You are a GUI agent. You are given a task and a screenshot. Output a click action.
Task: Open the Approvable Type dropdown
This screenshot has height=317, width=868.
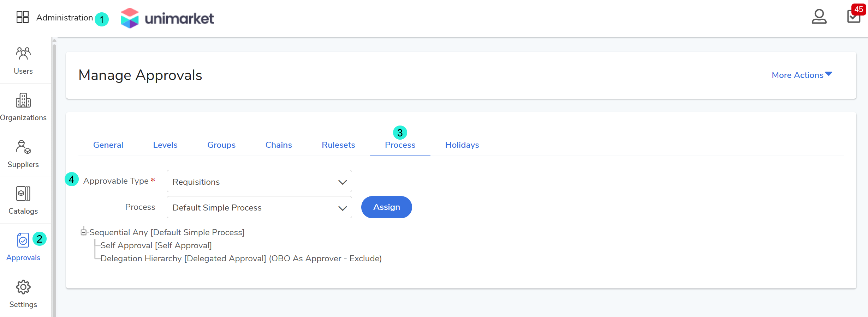pos(259,182)
